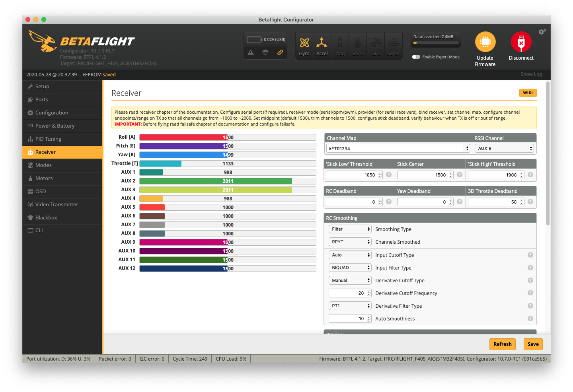Image resolution: width=573 pixels, height=392 pixels.
Task: Click the Stick Low Threshold value field
Action: click(x=354, y=175)
